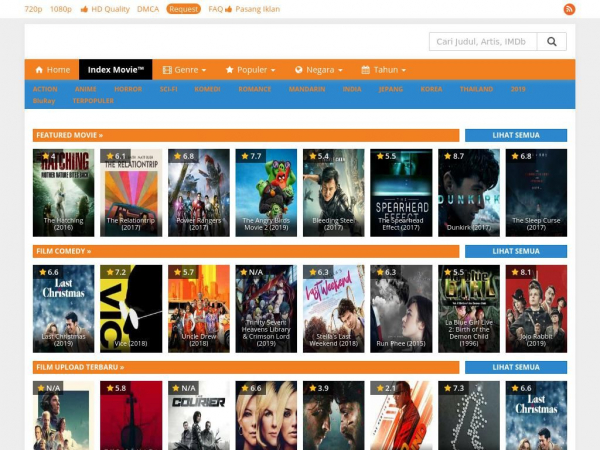This screenshot has height=450, width=600.
Task: Click the calendar icon beside Tahun
Action: [x=365, y=70]
